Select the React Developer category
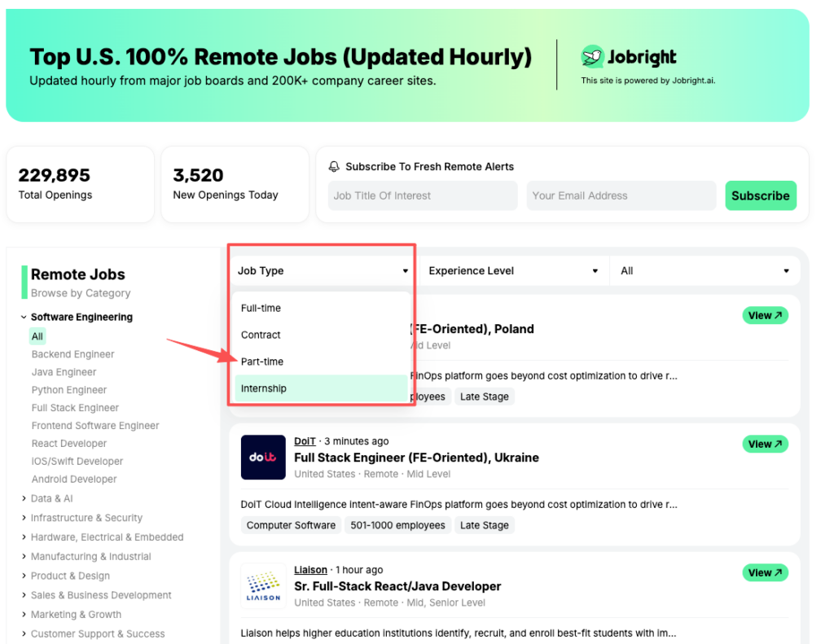The width and height of the screenshot is (834, 644). point(71,443)
